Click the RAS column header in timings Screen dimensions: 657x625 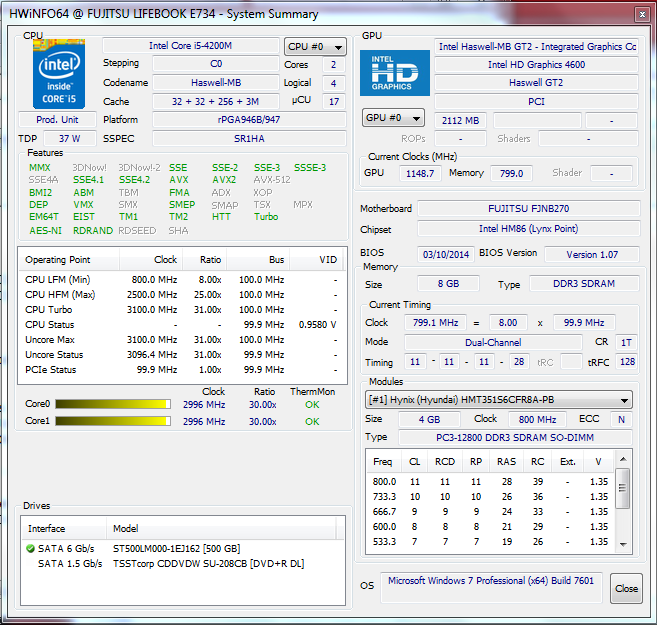click(506, 462)
